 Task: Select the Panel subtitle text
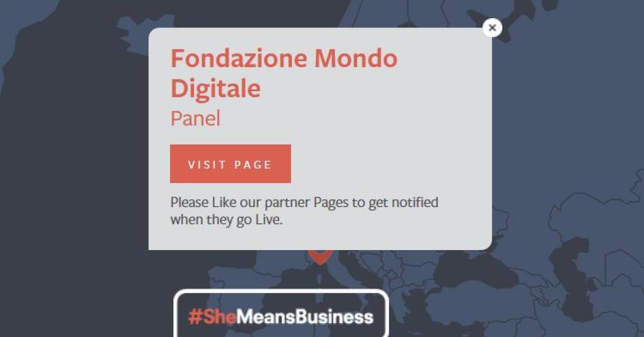tap(195, 119)
